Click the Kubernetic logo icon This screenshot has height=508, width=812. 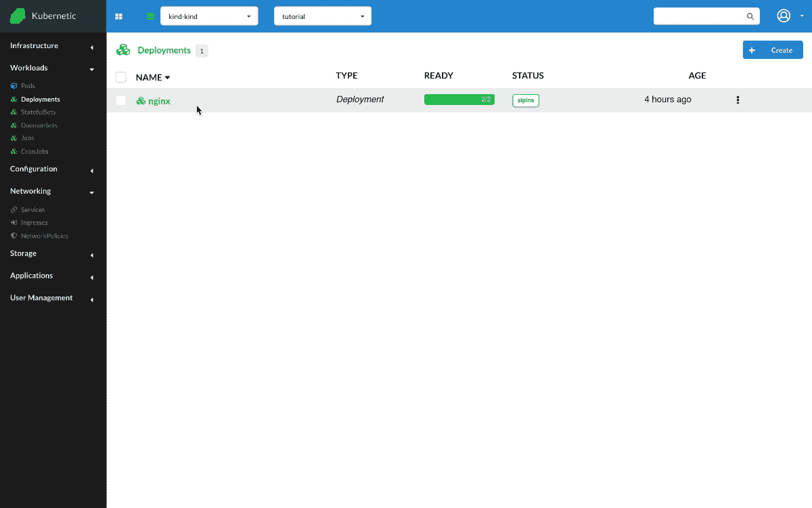coord(18,16)
